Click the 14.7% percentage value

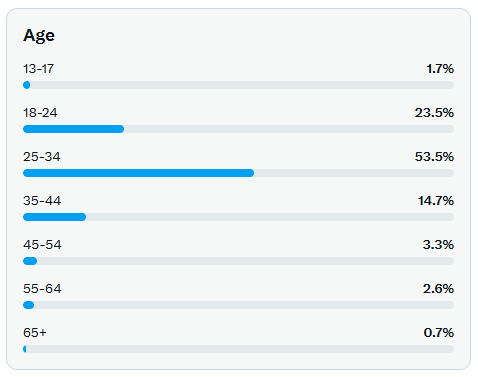(436, 201)
